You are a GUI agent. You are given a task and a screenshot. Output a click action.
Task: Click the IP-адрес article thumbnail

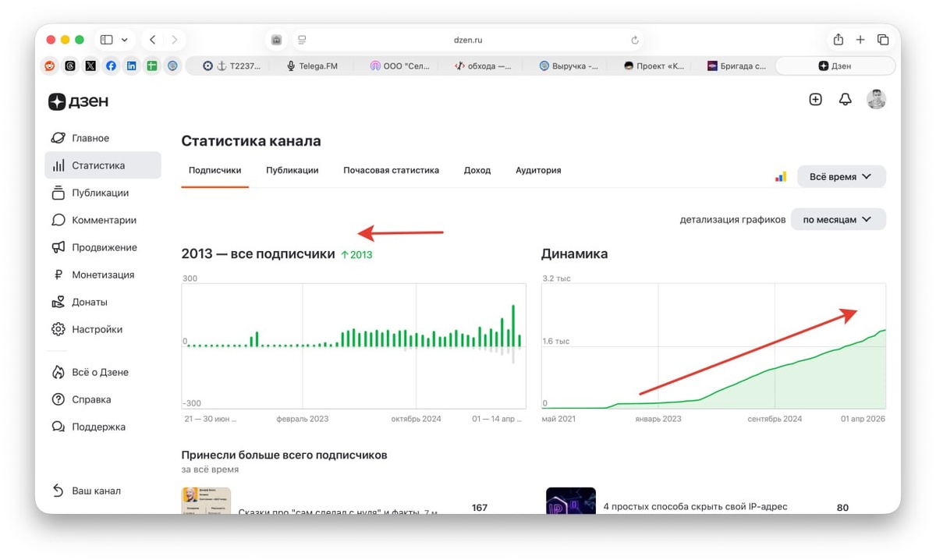tap(571, 501)
